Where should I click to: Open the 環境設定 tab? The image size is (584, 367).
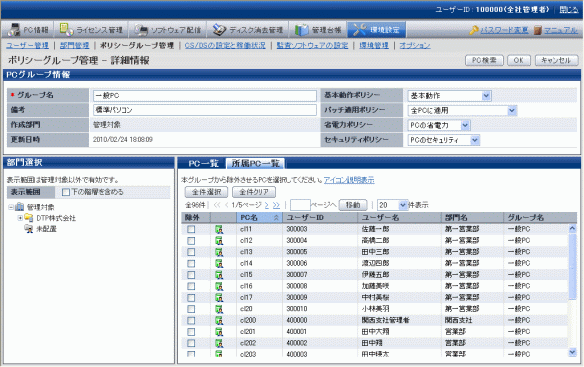[x=377, y=30]
